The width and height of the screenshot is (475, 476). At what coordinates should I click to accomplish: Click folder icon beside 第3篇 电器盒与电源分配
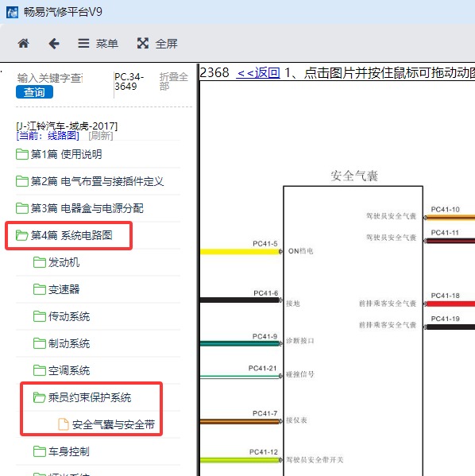click(22, 208)
